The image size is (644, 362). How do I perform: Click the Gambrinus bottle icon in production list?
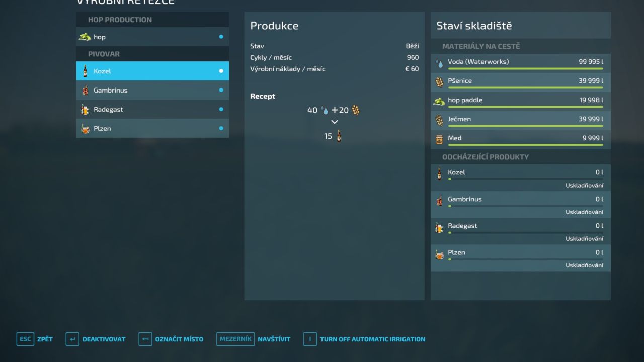pos(85,90)
